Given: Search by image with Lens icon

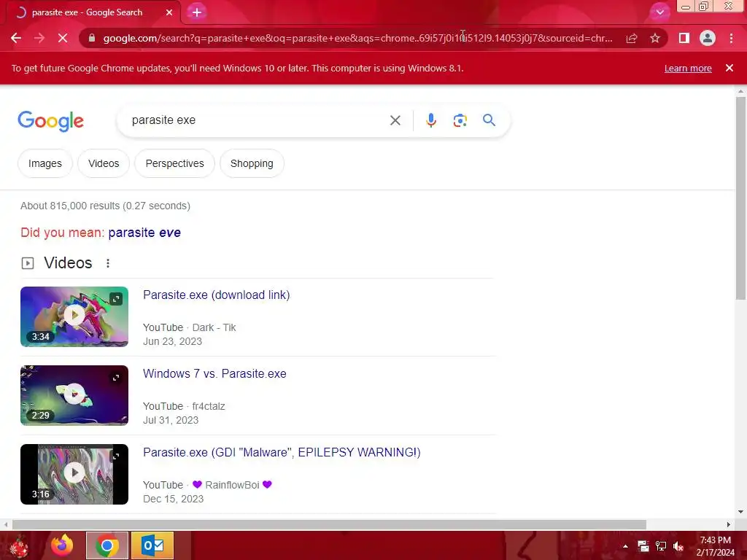Looking at the screenshot, I should (x=460, y=120).
